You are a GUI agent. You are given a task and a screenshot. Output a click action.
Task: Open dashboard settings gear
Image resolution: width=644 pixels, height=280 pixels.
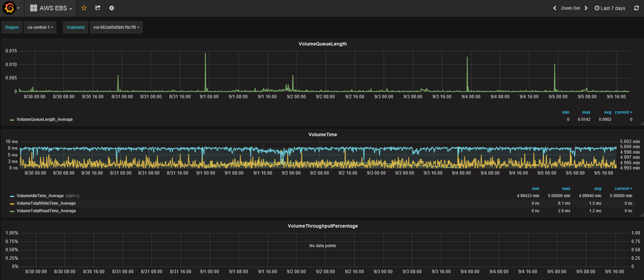click(x=111, y=8)
